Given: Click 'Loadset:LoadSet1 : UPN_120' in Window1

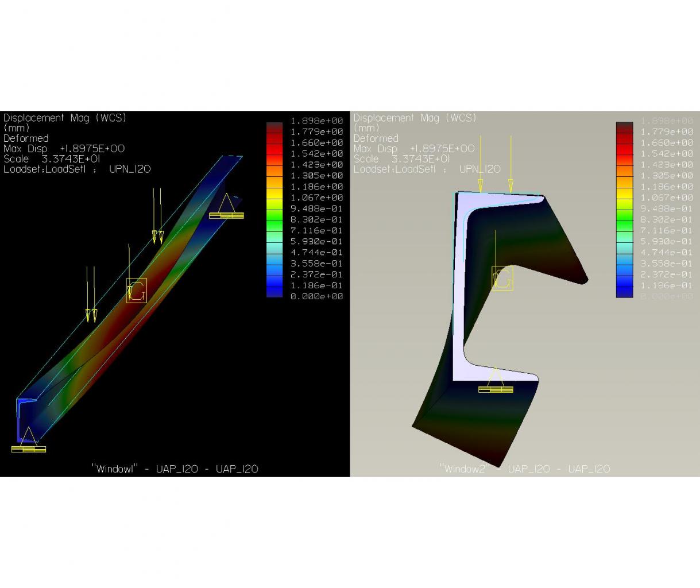Looking at the screenshot, I should (77, 169).
